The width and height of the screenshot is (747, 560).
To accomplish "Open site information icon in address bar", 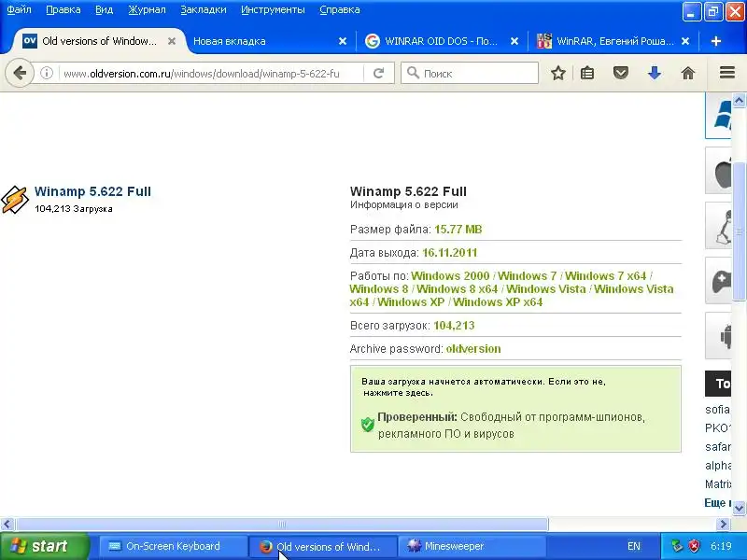I will pyautogui.click(x=46, y=73).
